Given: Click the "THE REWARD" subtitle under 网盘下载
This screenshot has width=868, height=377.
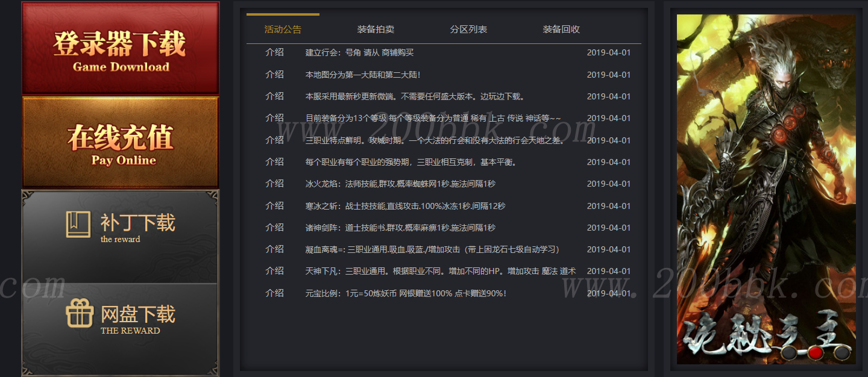Looking at the screenshot, I should 130,331.
